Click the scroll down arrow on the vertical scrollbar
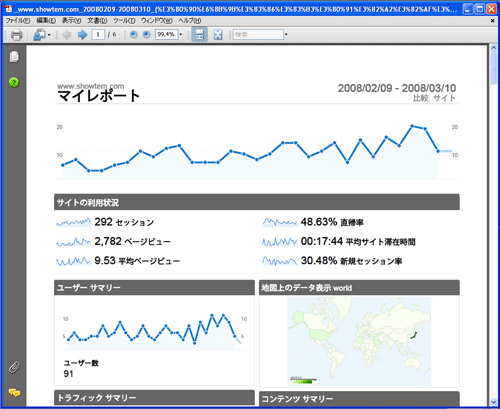This screenshot has width=500, height=409. [x=494, y=402]
